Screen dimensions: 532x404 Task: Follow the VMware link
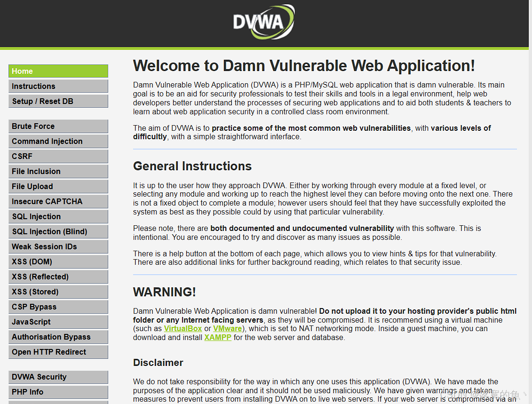click(228, 329)
